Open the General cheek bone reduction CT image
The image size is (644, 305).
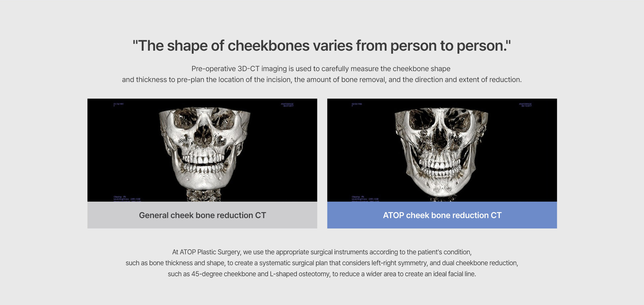coord(202,150)
